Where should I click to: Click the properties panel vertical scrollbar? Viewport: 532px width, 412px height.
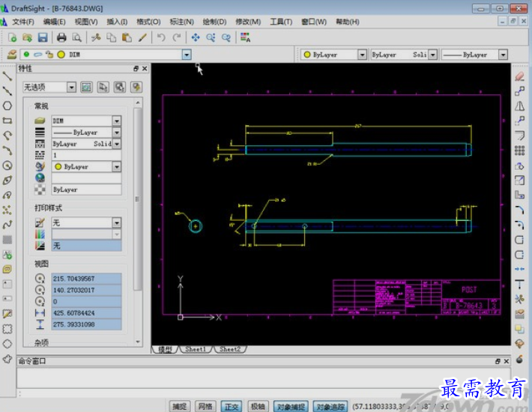[x=137, y=199]
